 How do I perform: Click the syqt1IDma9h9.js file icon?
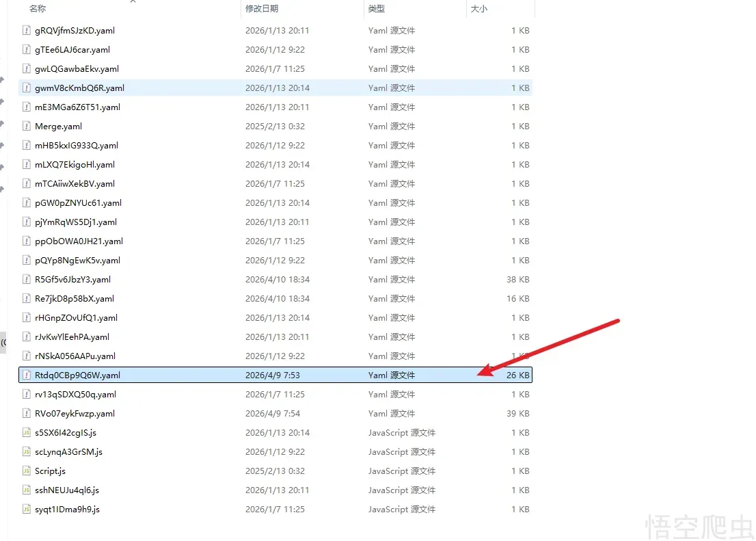coord(27,509)
